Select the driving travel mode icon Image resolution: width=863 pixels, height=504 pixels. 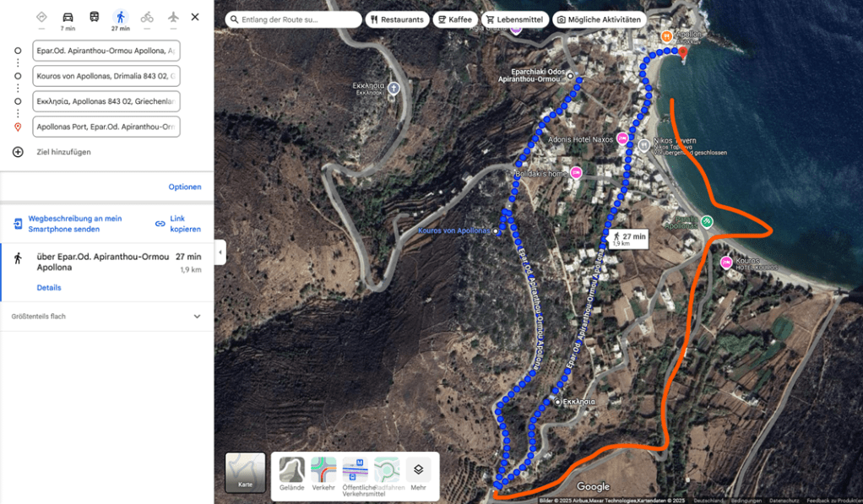point(68,17)
